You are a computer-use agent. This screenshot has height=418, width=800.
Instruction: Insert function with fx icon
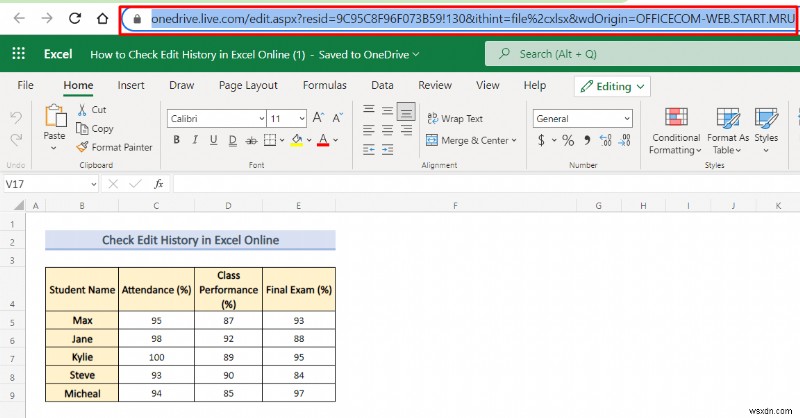tap(159, 184)
